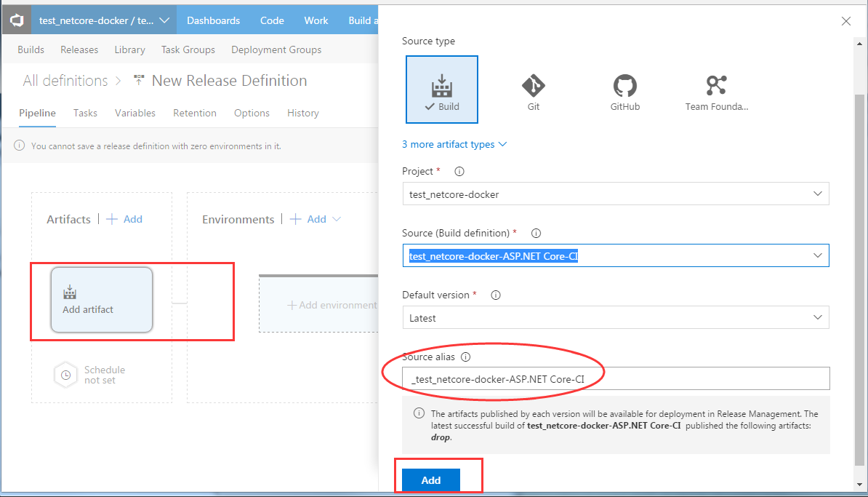Viewport: 868px width, 497px height.
Task: Click the Add environment placeholder
Action: 319,305
